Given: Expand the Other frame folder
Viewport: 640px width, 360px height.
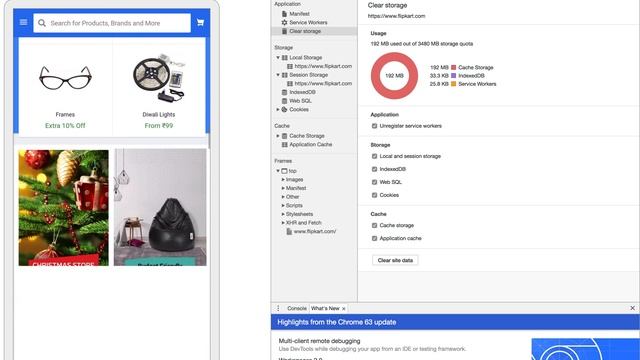Looking at the screenshot, I should 283,197.
